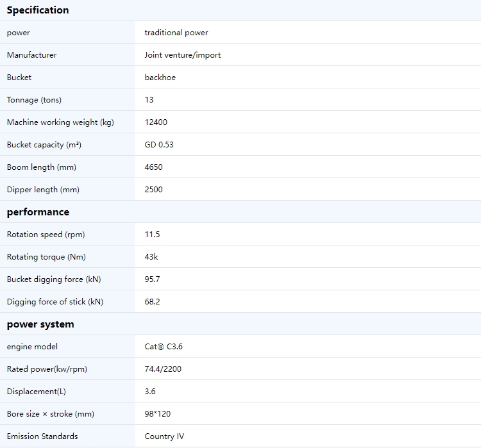Click the bore size value 98*120
The height and width of the screenshot is (448, 481).
tap(158, 414)
